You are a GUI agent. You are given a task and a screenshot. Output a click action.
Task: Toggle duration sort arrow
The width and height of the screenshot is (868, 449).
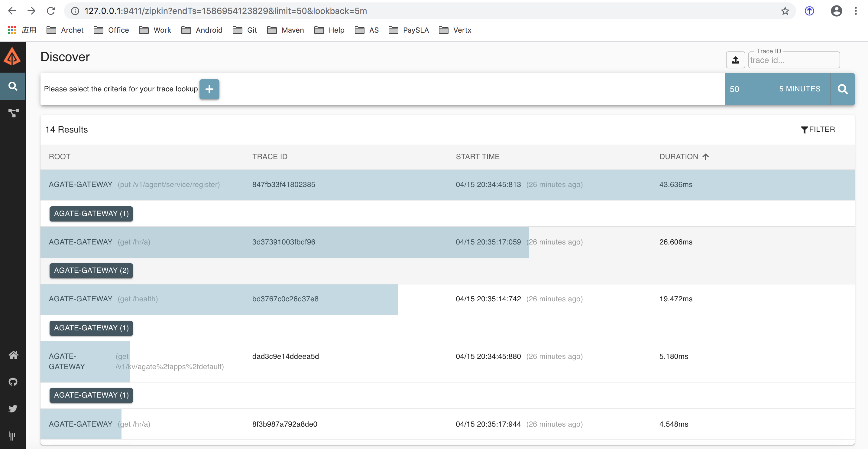706,156
